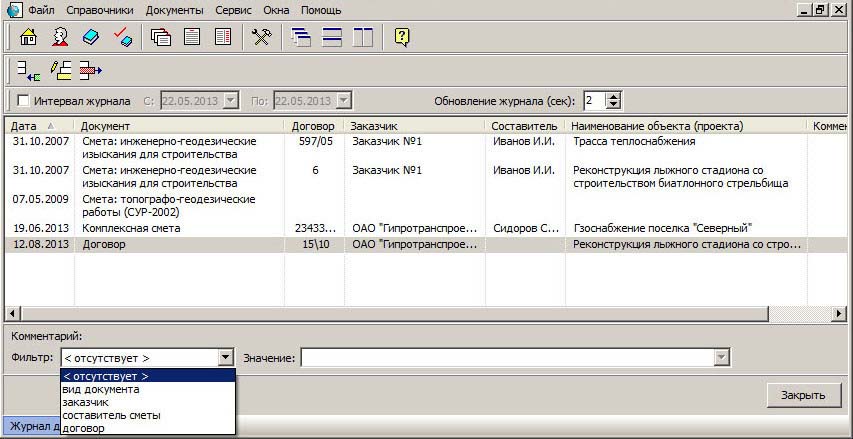Image resolution: width=853 pixels, height=439 pixels.
Task: Select '< отсутствует >' in filter list
Action: click(148, 376)
